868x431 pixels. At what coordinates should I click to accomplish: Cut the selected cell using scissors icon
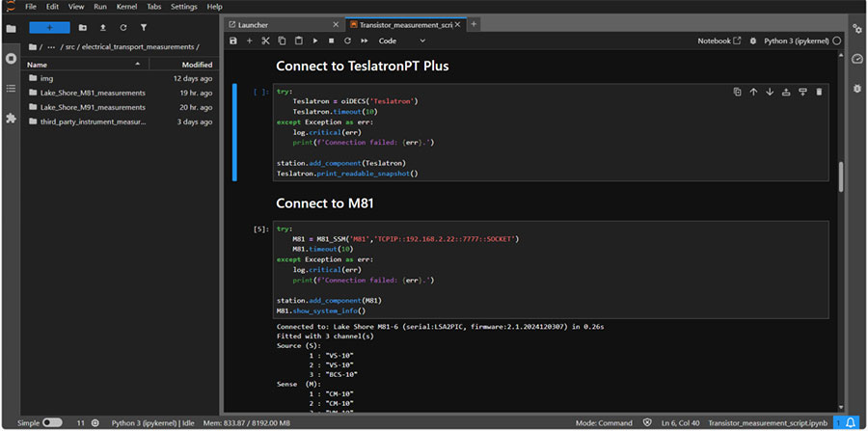[x=265, y=41]
